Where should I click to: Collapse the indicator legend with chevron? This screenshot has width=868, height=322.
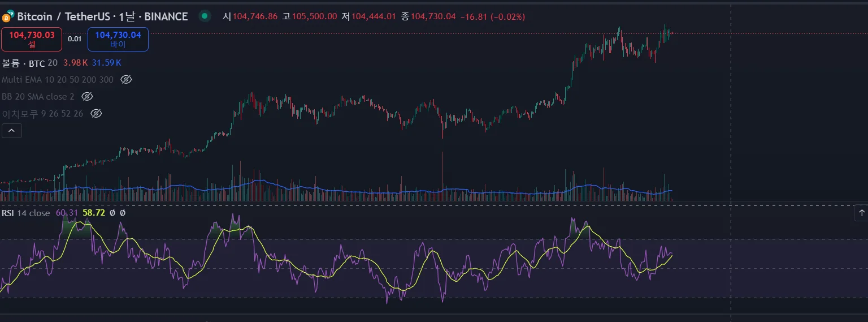point(12,131)
